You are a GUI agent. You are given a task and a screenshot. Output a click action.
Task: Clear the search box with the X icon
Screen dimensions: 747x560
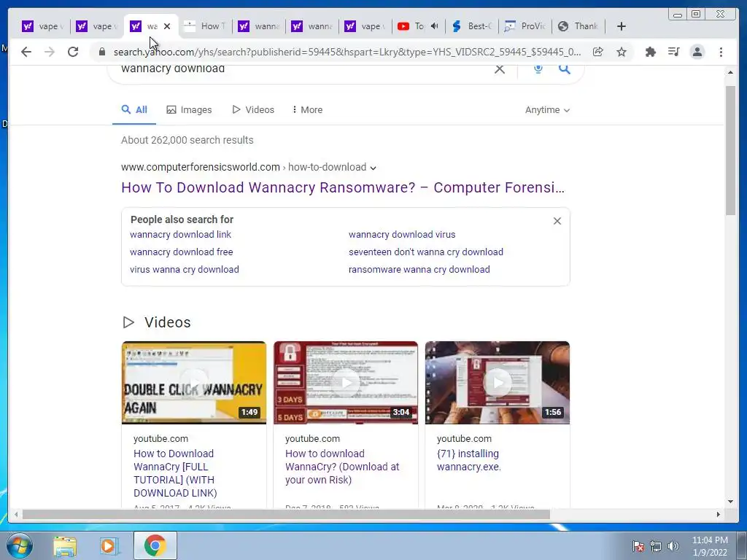[499, 69]
